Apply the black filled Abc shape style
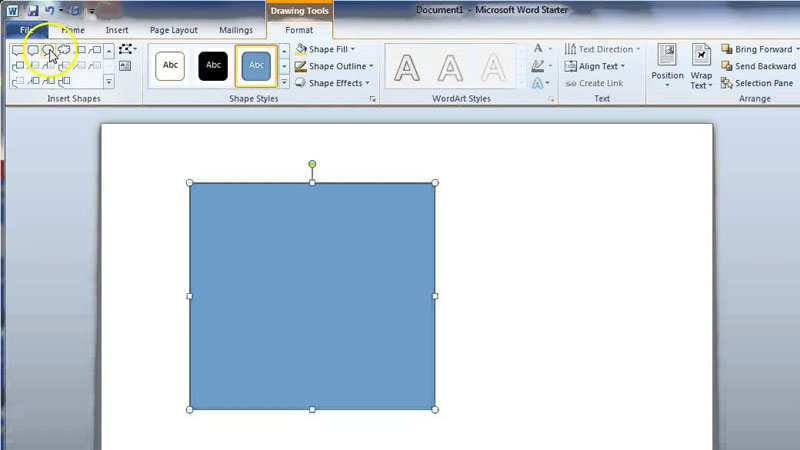Image resolution: width=800 pixels, height=450 pixels. click(x=213, y=66)
